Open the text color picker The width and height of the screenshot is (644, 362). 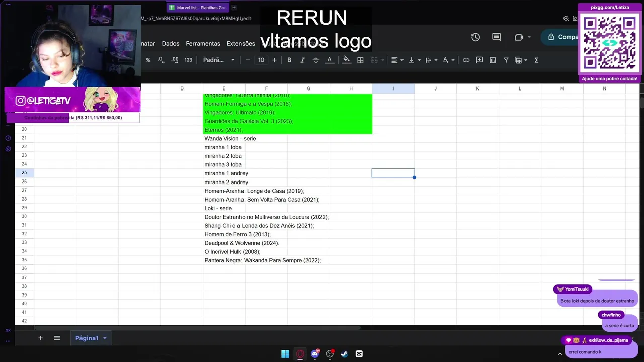click(x=330, y=60)
